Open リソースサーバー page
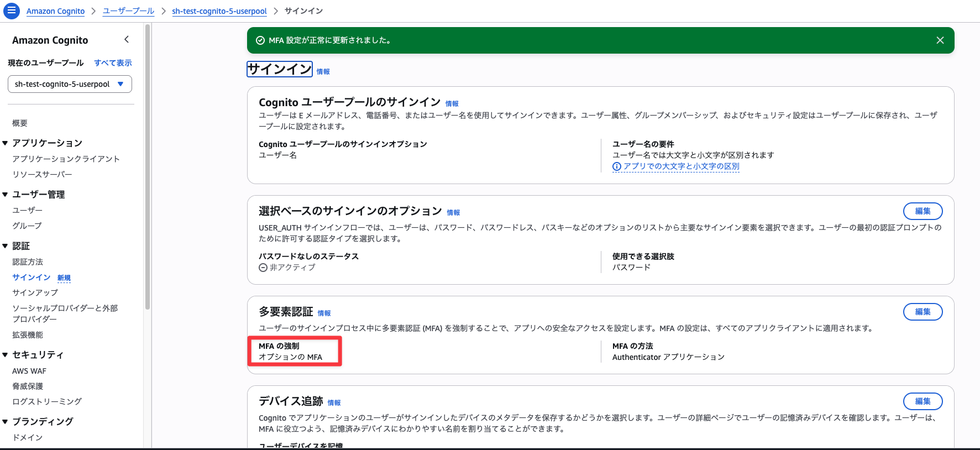Image resolution: width=980 pixels, height=450 pixels. pos(42,175)
